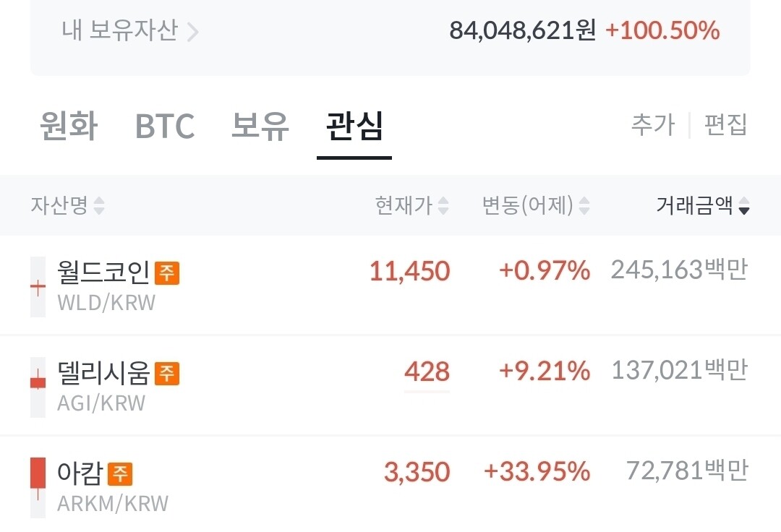Tap the orange 주 badge beside 아캄

point(120,474)
